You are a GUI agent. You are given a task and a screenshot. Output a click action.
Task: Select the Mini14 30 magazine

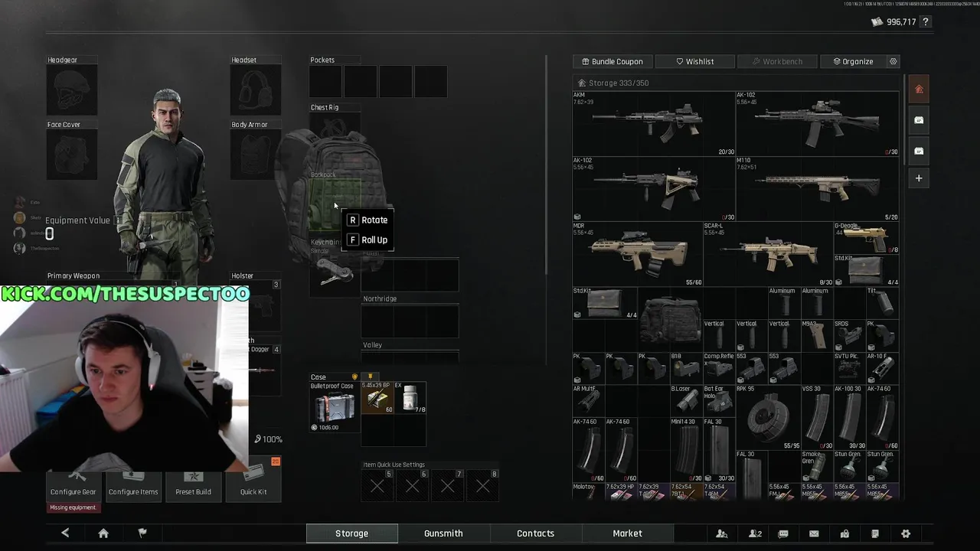[686, 450]
